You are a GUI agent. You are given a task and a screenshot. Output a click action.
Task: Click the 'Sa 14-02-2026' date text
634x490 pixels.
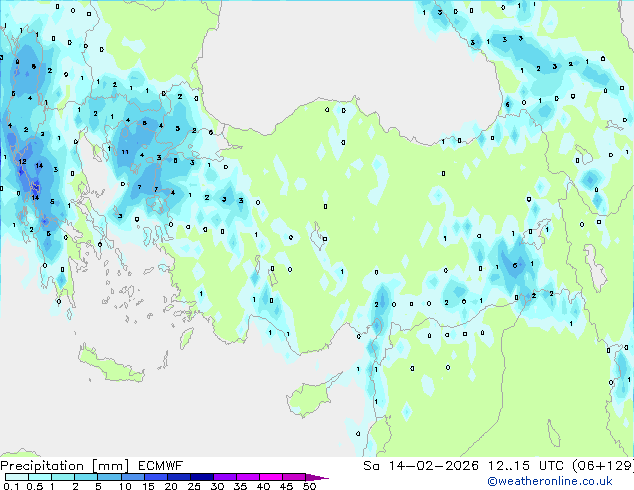tap(421, 466)
